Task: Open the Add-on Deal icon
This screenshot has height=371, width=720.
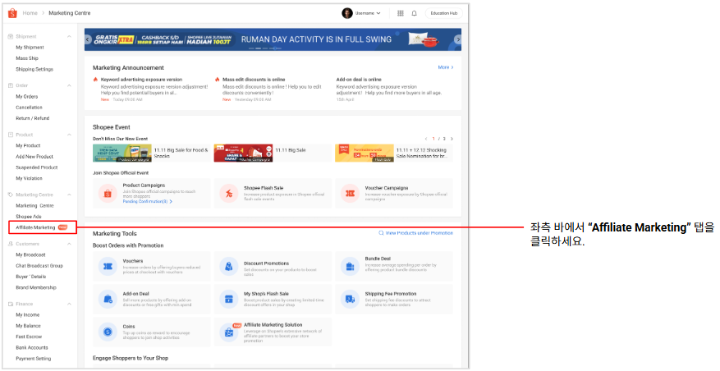Action: click(x=108, y=299)
